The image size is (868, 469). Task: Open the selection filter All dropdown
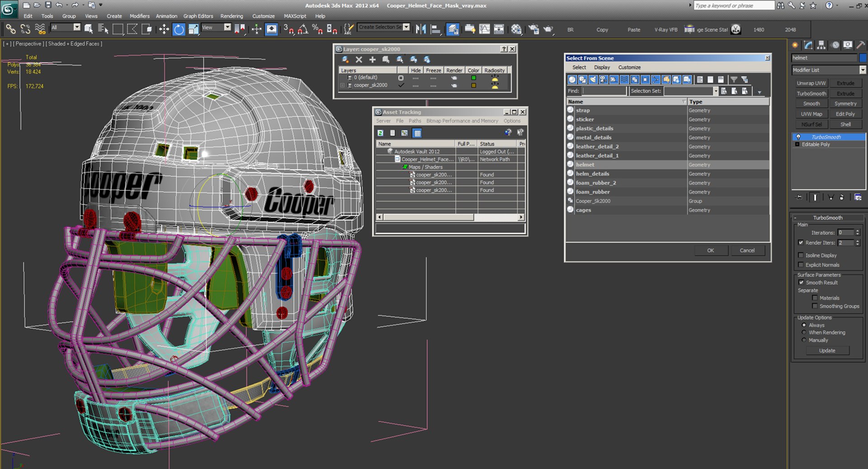coord(77,28)
